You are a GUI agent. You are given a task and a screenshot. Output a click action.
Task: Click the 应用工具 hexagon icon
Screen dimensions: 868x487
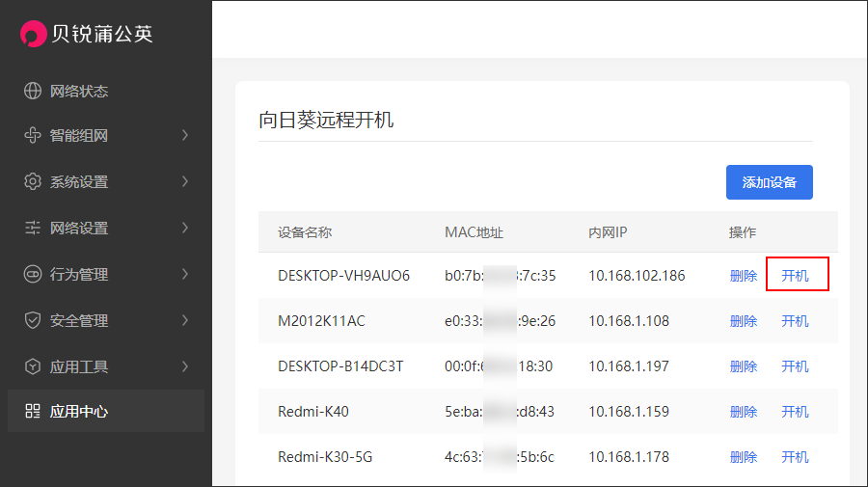(33, 366)
